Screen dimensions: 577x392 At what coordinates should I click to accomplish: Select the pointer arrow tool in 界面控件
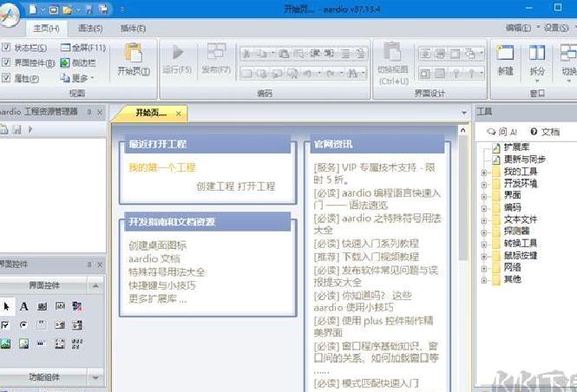click(x=6, y=306)
